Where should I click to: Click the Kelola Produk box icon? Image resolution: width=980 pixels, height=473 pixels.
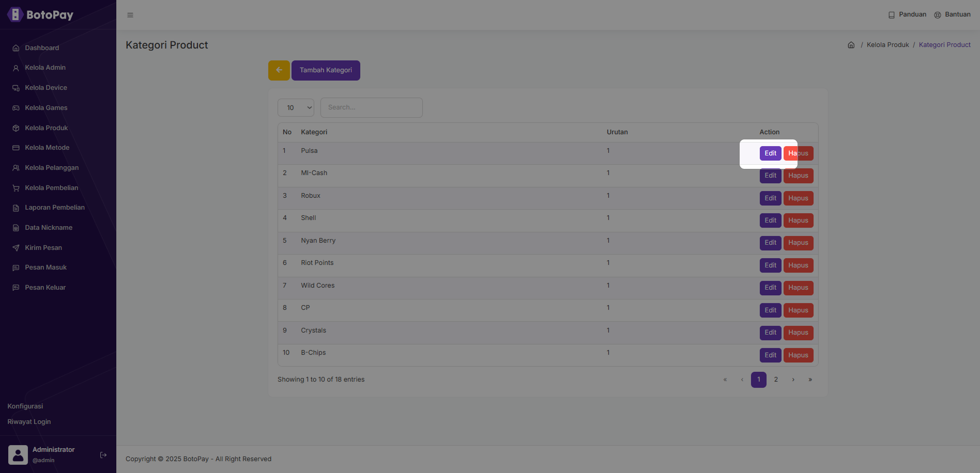tap(16, 128)
